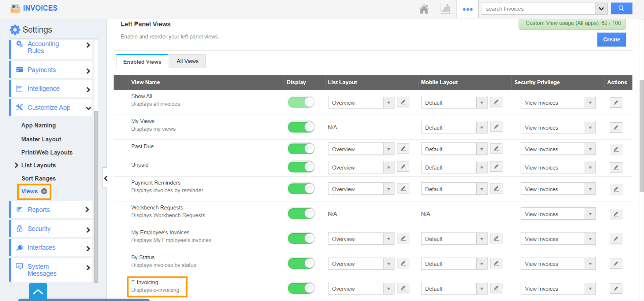
Task: Switch to the All Views tab
Action: [x=187, y=61]
